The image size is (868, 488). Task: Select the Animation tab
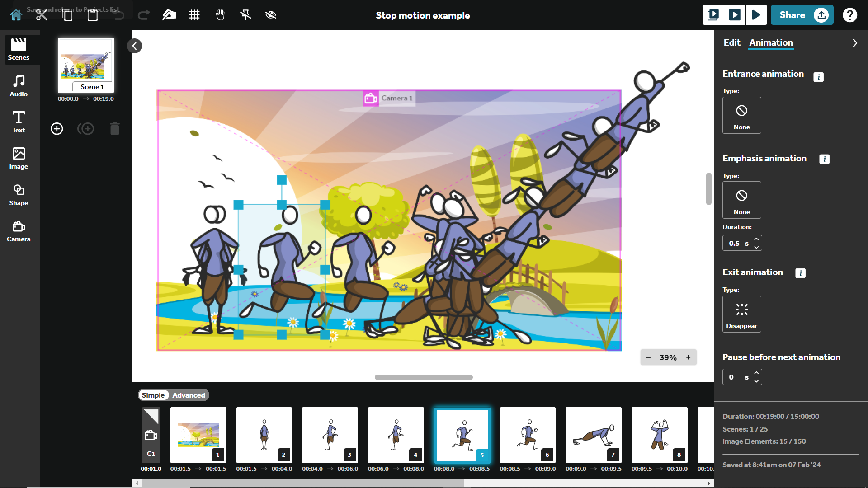tap(771, 43)
